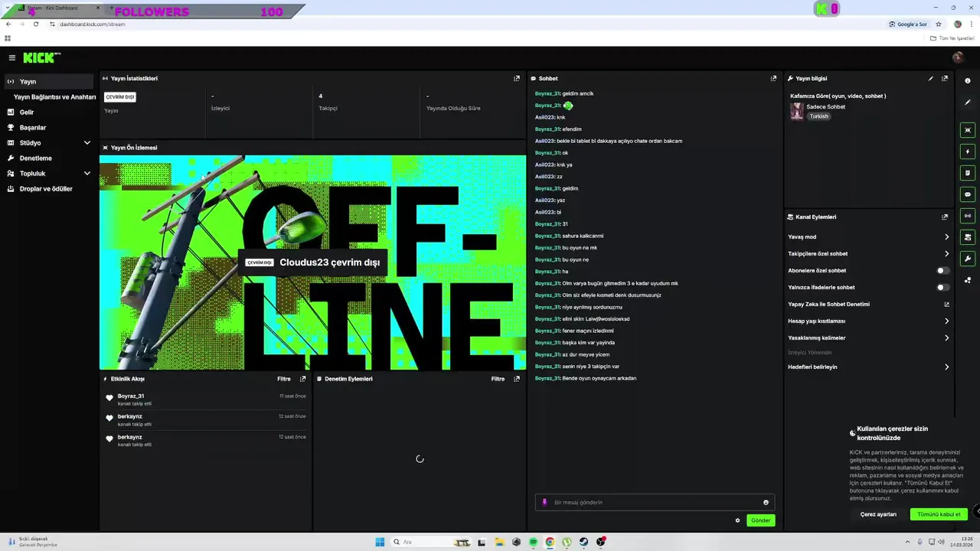Open Yayın Bağlantısı ve Anahtarı page
Screen dimensions: 980x551
point(54,97)
